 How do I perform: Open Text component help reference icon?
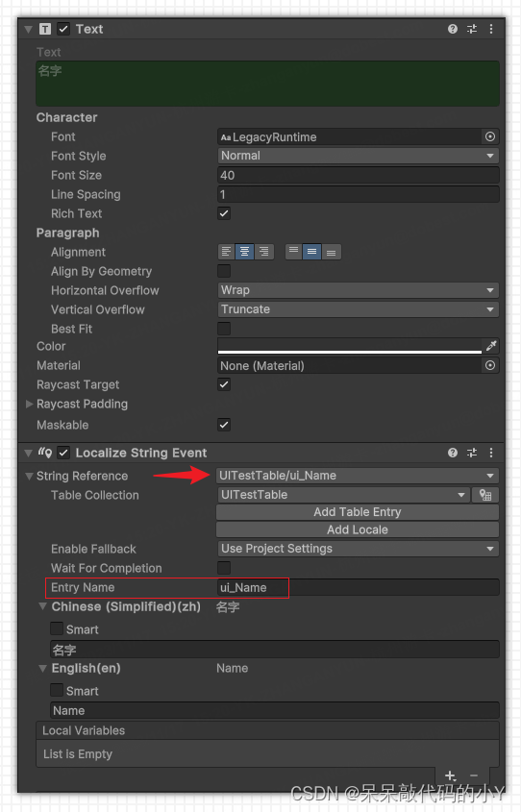(x=452, y=29)
